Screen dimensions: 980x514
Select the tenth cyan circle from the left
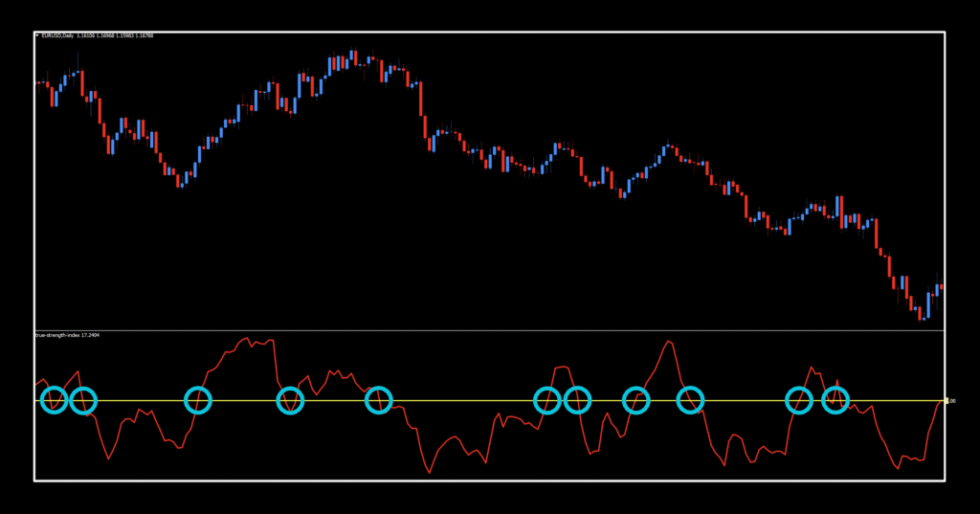point(799,400)
